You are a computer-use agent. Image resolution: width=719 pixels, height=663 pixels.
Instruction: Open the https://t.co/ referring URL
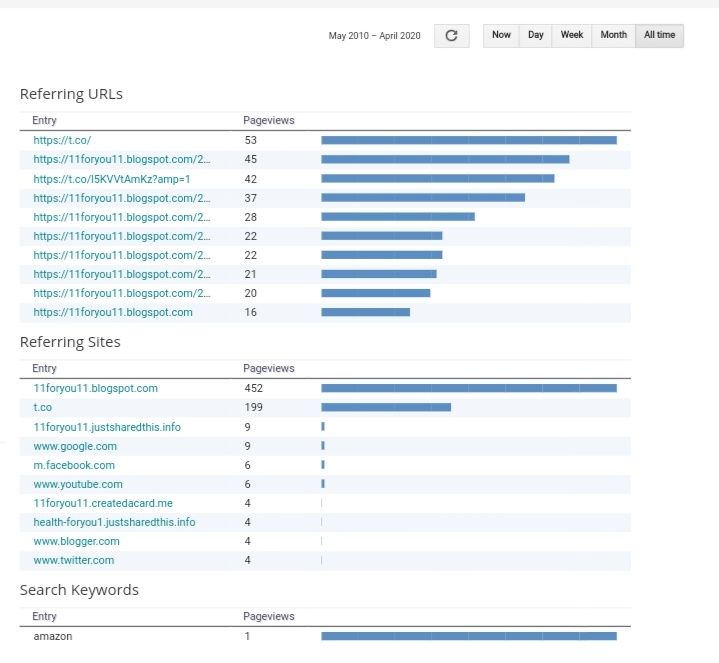(62, 140)
